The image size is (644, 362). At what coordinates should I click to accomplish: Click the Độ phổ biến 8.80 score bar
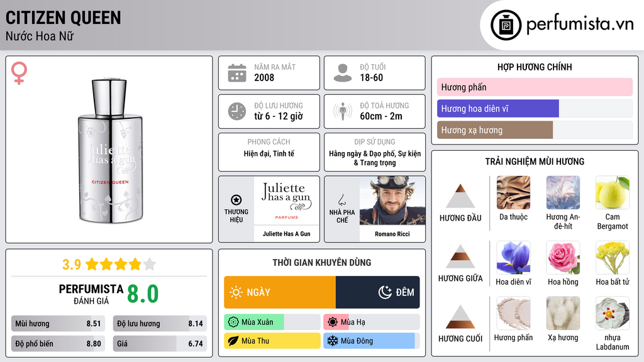(58, 344)
